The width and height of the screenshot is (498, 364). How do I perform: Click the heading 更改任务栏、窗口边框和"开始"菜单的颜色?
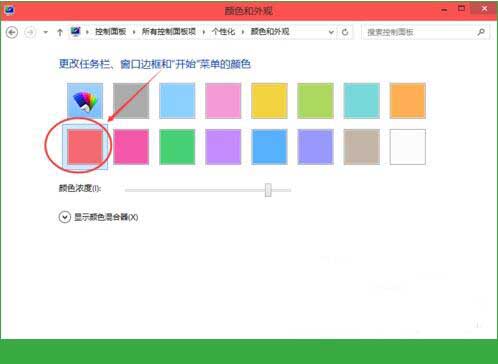click(155, 64)
